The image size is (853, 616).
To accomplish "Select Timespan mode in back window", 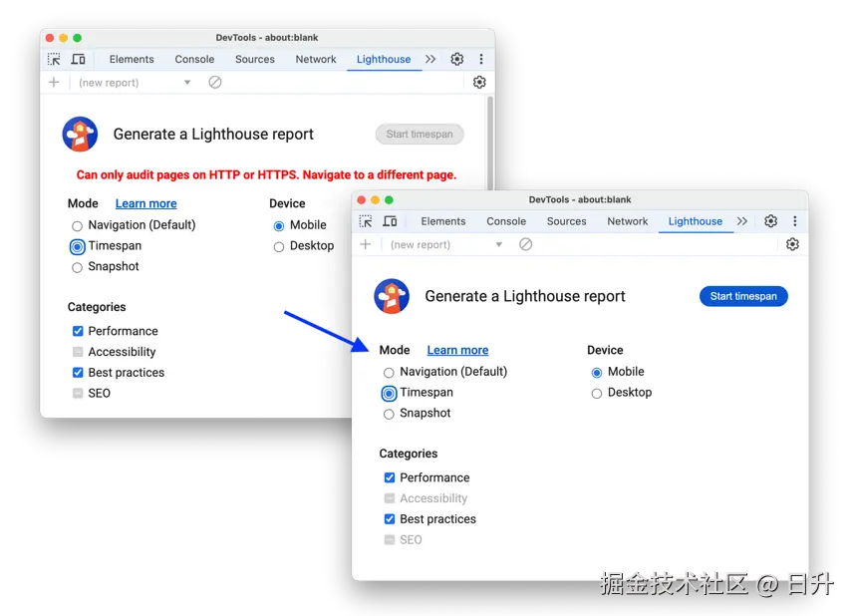I will pyautogui.click(x=78, y=246).
